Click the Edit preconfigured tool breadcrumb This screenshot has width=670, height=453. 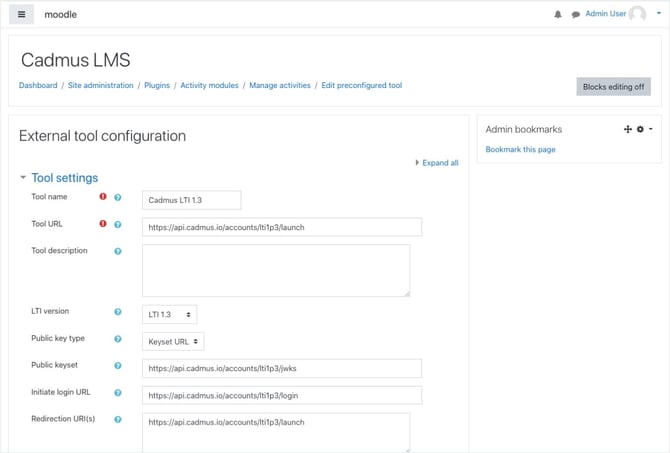coord(361,85)
